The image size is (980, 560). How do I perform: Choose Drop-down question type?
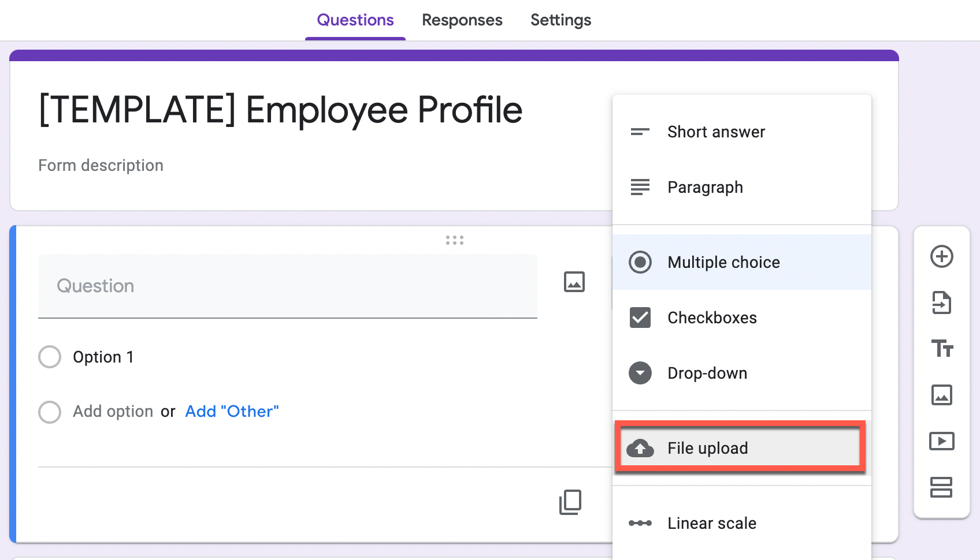[x=707, y=373]
